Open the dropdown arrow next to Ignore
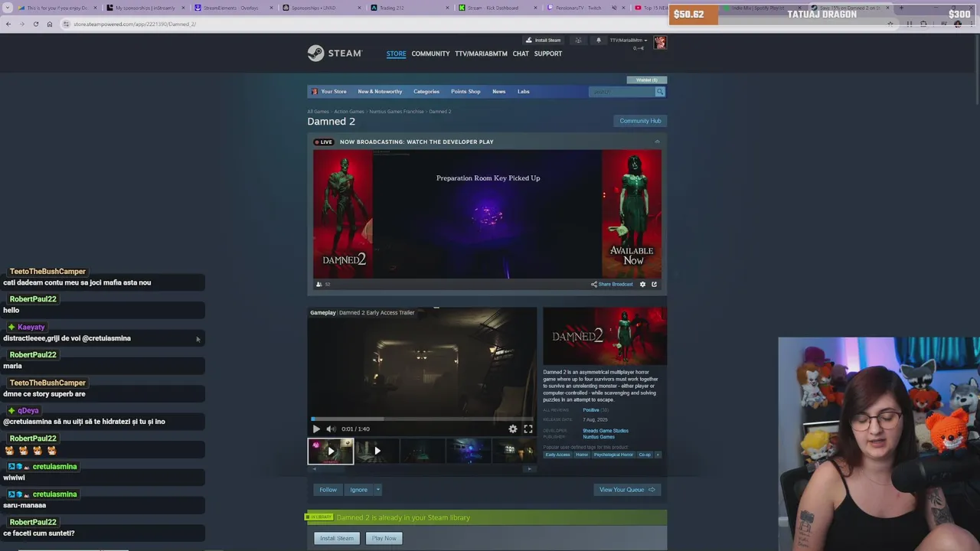 (x=377, y=490)
